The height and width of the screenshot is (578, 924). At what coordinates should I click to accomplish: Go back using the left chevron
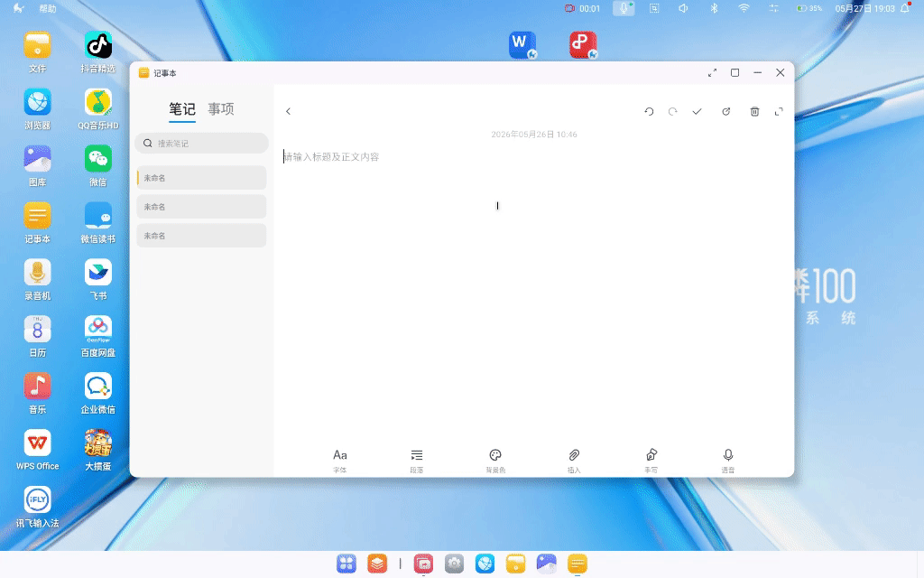pos(288,111)
